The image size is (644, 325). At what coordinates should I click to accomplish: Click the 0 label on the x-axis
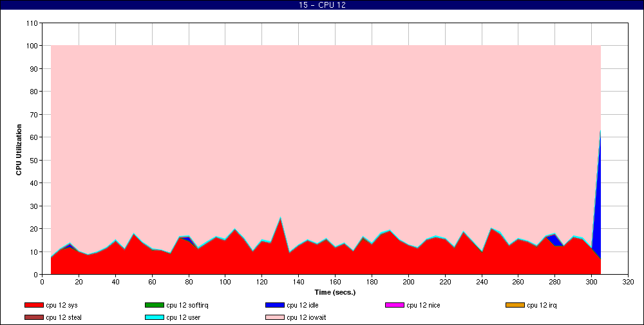43,282
